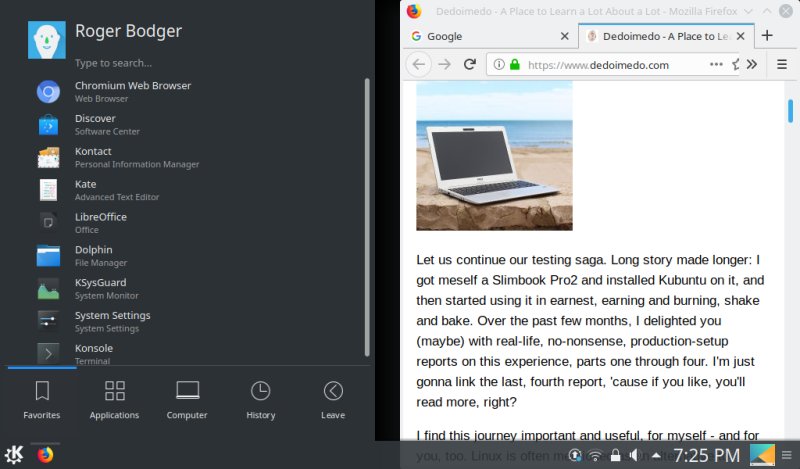Open the Wi-Fi network tray icon
Screen dimensions: 800x469
pos(595,455)
